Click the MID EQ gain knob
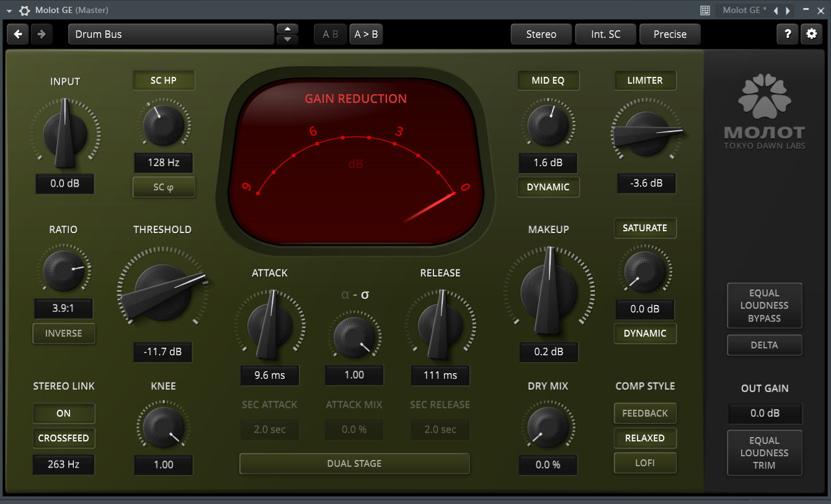 548,125
